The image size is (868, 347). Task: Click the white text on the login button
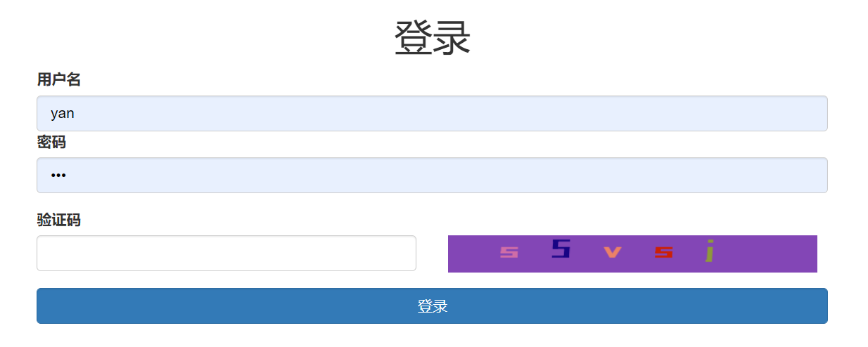point(432,306)
